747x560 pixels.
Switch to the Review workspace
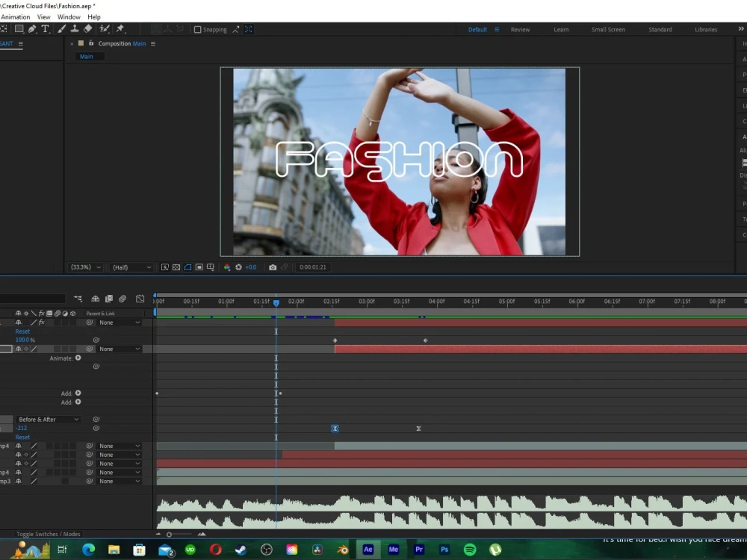tap(520, 30)
